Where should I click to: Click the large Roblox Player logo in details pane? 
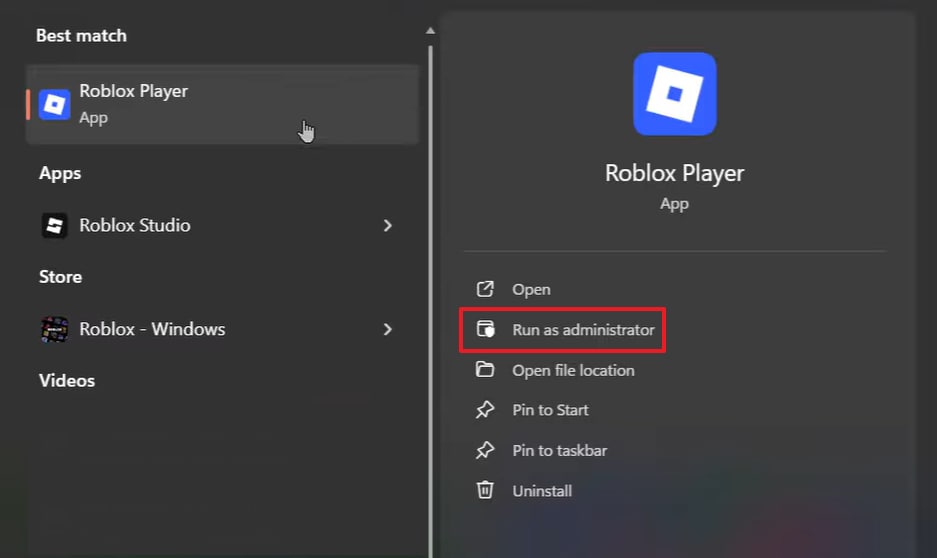point(675,94)
